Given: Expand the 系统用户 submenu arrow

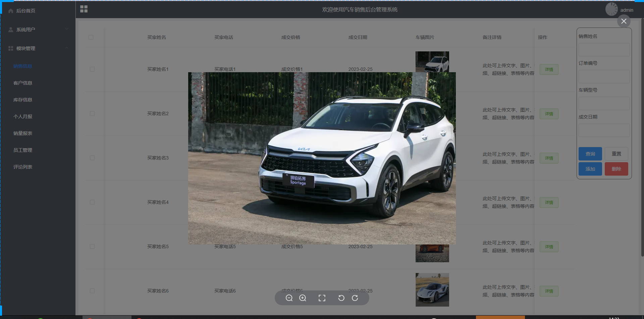Looking at the screenshot, I should pos(67,29).
